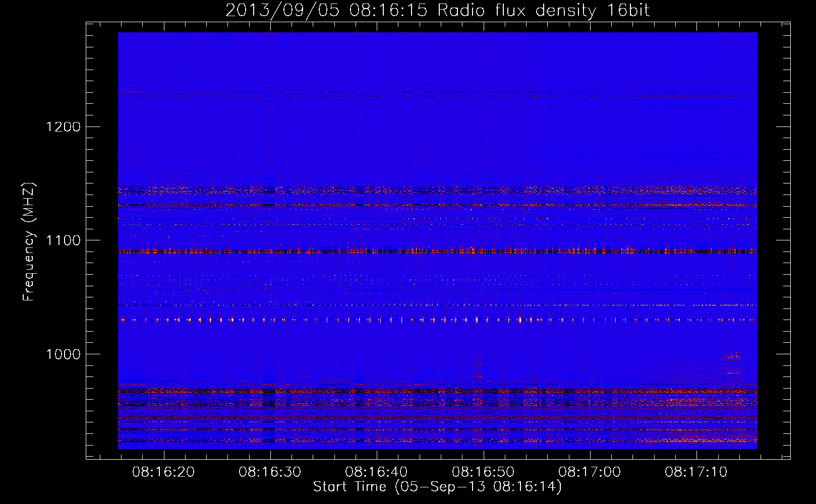Click the 1100 frequency tick label
This screenshot has width=816, height=504.
63,240
